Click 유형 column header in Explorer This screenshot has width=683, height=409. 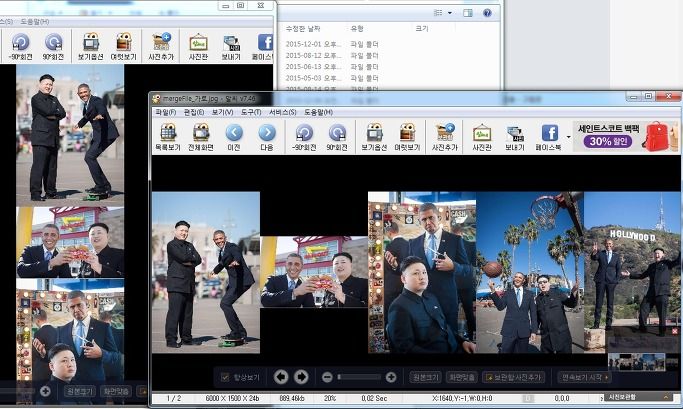pos(357,29)
